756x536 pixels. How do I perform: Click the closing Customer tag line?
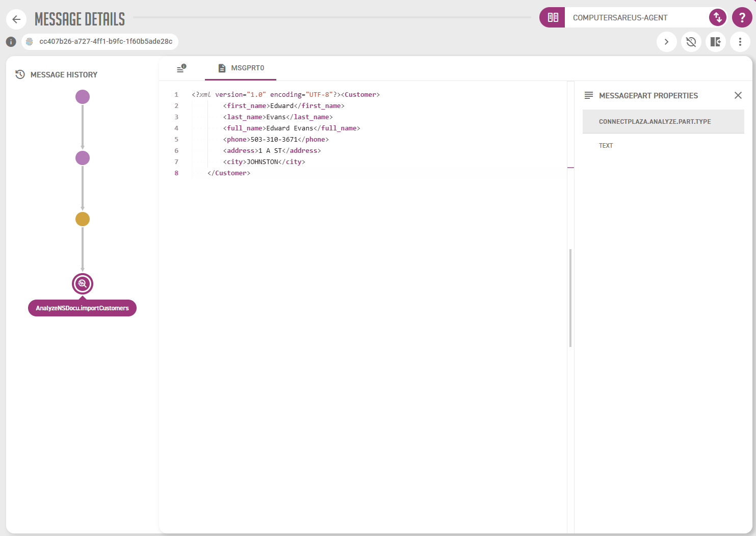click(229, 173)
